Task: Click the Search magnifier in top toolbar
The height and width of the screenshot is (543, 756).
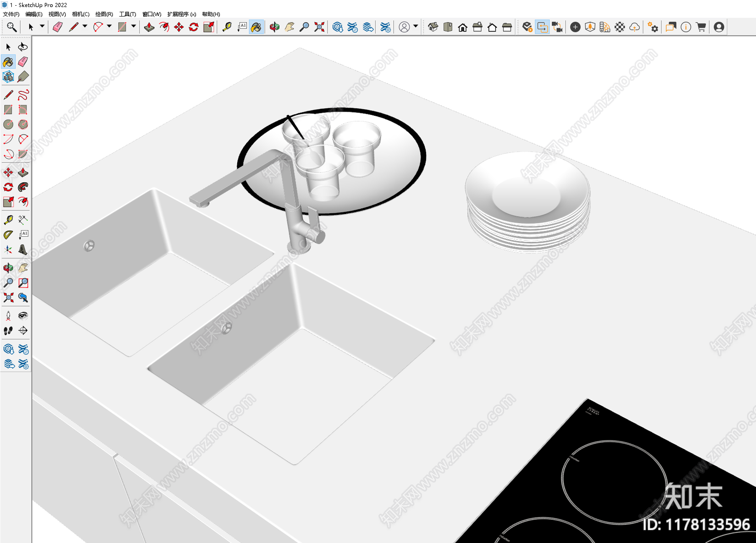Action: pyautogui.click(x=11, y=27)
